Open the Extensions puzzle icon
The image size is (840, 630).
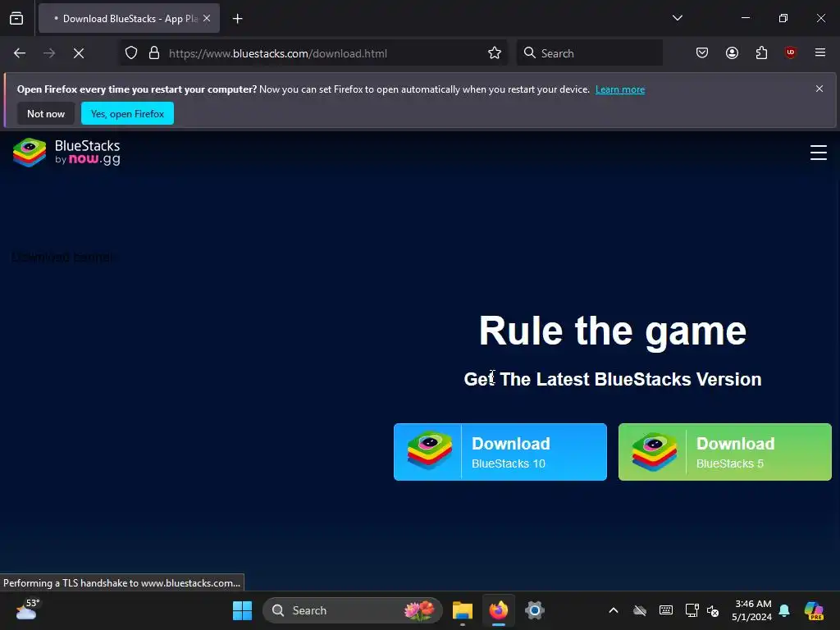[761, 52]
